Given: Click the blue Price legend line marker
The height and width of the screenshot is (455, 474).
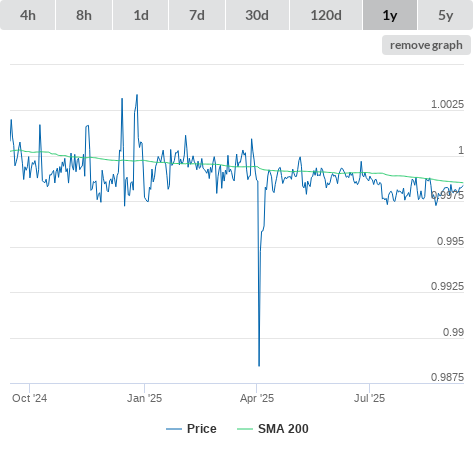Looking at the screenshot, I should pyautogui.click(x=174, y=429).
